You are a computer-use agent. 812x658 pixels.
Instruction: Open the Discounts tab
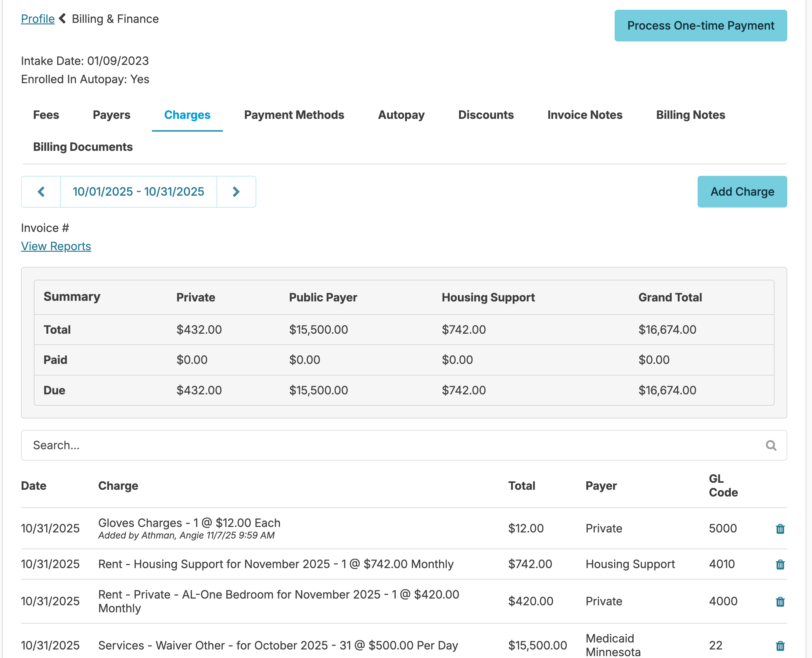486,115
